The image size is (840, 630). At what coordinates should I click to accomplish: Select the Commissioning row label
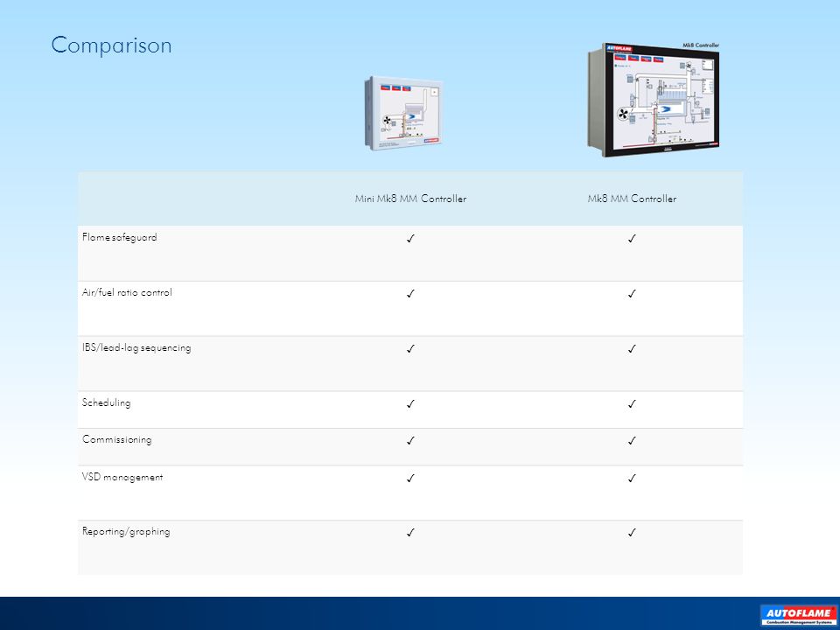[116, 440]
